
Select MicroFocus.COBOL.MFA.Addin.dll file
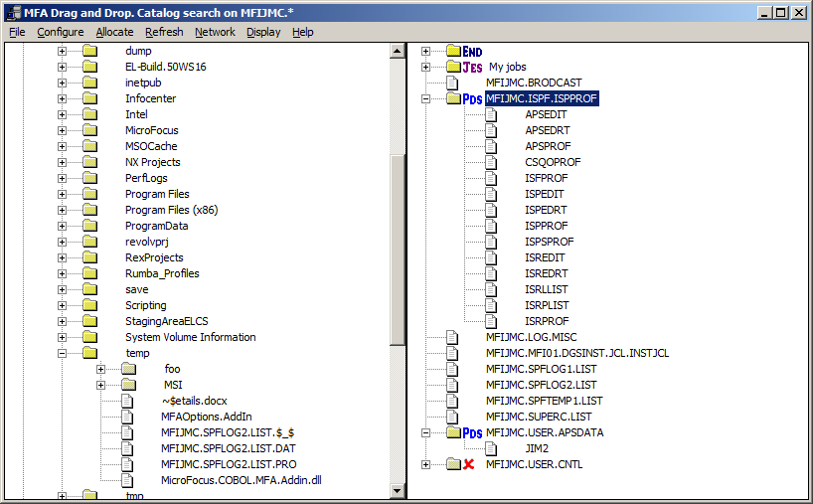[x=241, y=480]
